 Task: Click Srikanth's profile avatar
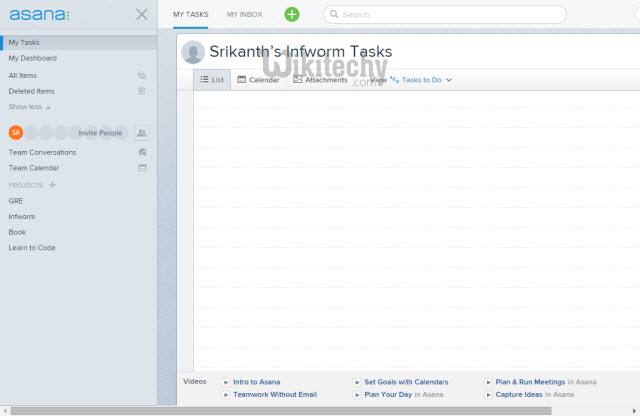(193, 52)
